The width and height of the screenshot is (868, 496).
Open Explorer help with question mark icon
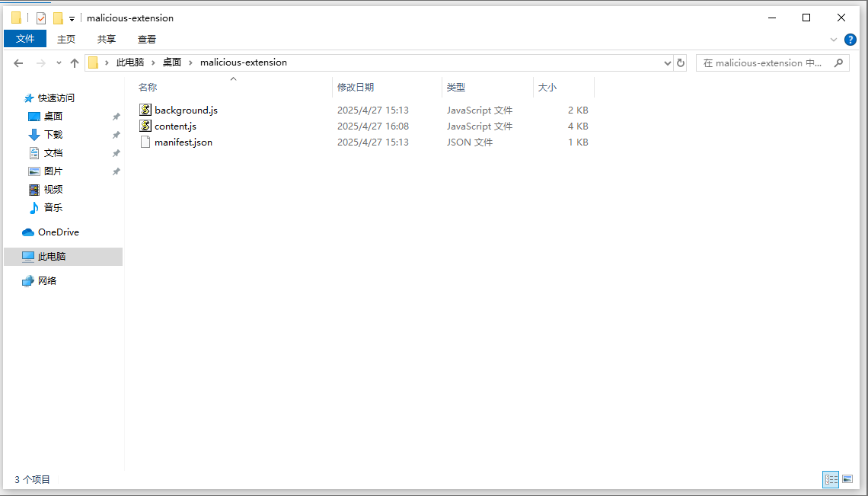pos(850,40)
